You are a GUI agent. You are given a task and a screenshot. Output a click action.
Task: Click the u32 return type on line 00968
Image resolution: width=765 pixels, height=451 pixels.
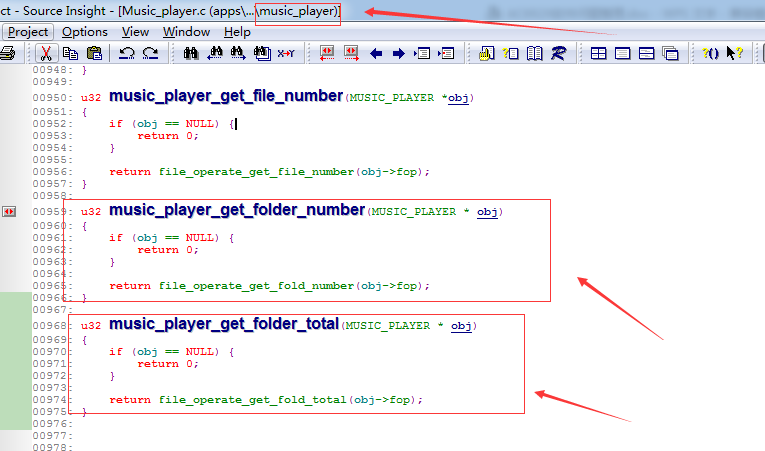coord(91,326)
